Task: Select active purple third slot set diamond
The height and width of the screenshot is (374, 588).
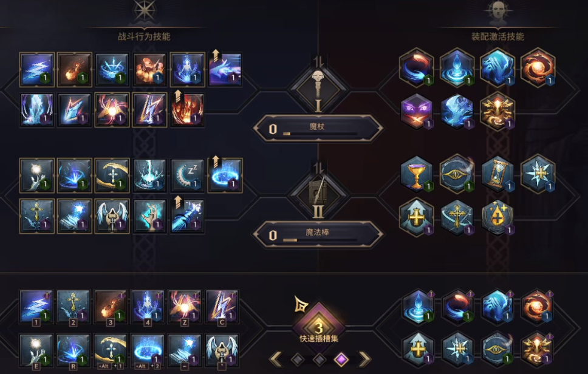Action: 341,360
